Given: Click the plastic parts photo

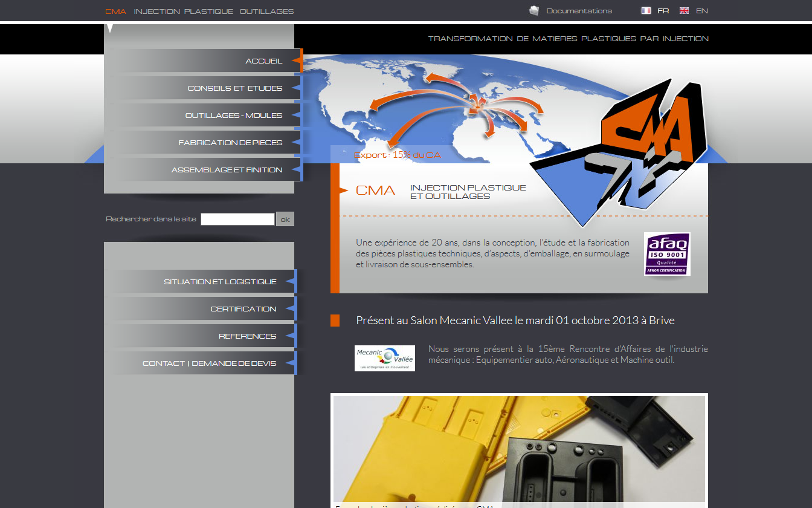Looking at the screenshot, I should click(519, 449).
